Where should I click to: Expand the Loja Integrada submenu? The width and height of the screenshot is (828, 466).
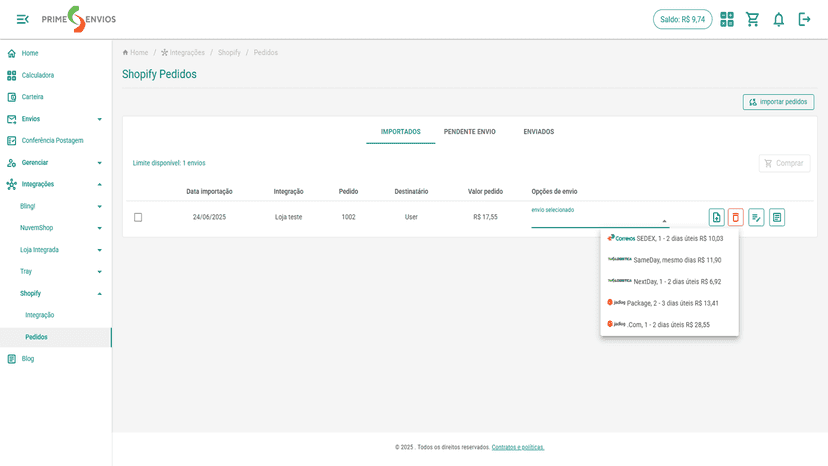point(55,250)
